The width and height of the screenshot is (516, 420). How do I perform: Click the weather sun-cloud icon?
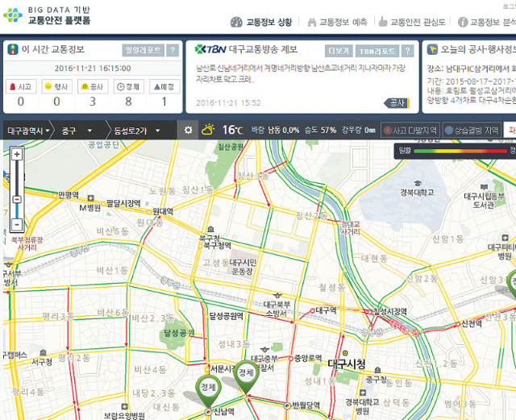(x=209, y=130)
